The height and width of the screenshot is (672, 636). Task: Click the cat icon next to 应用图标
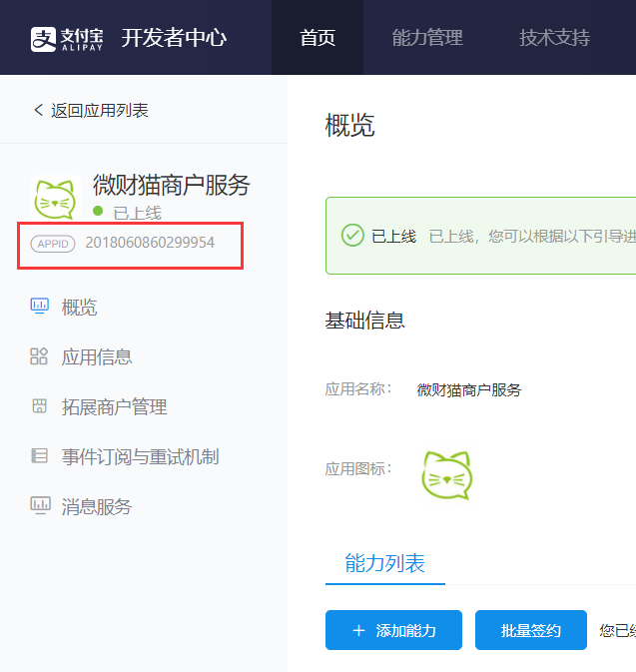[x=447, y=475]
